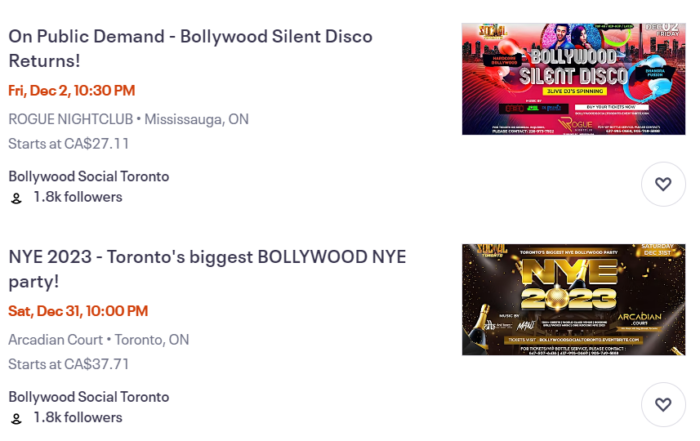Click 1.8k followers under Silent Disco organizer
Image resolution: width=700 pixels, height=441 pixels.
[x=78, y=197]
